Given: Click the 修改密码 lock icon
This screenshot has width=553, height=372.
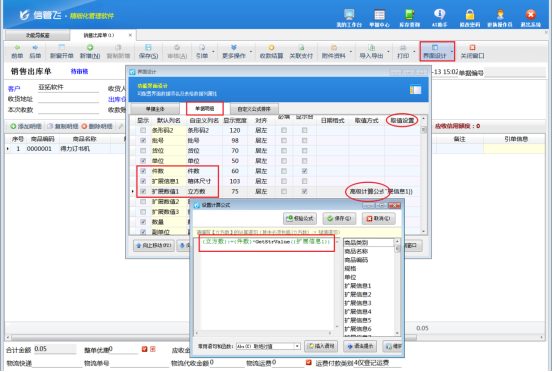Looking at the screenshot, I should [x=469, y=18].
